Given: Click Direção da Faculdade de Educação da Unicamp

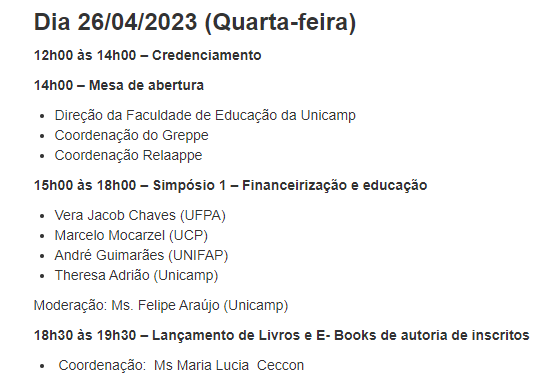Looking at the screenshot, I should (x=205, y=116).
